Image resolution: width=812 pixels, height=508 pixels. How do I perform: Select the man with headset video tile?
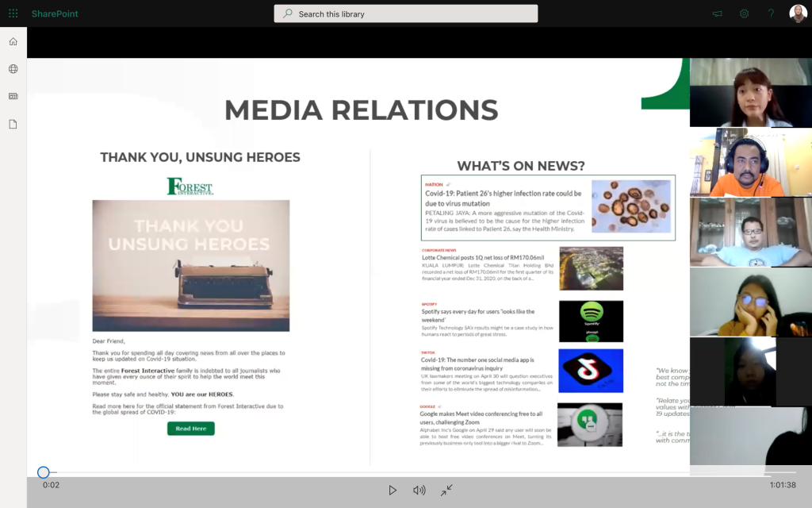(x=751, y=162)
